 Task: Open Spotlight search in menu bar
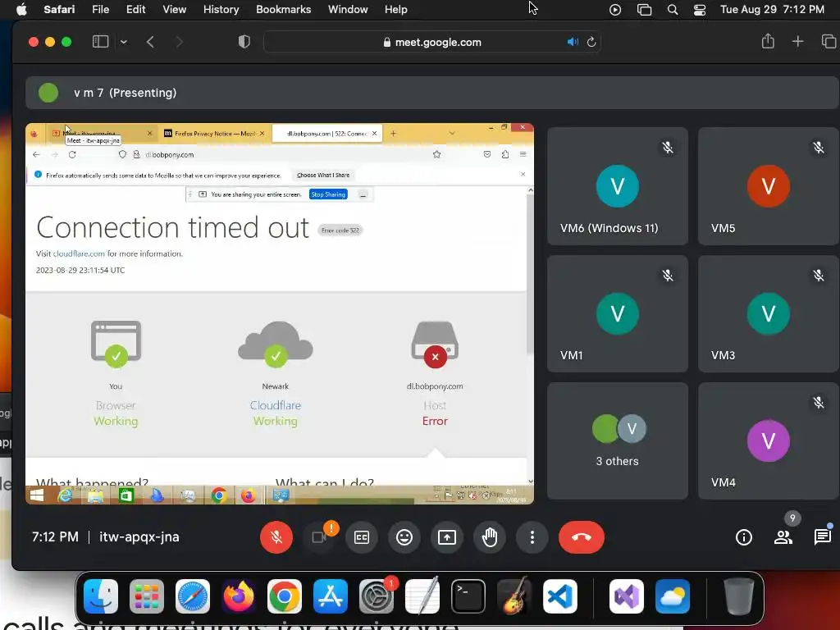coord(673,10)
